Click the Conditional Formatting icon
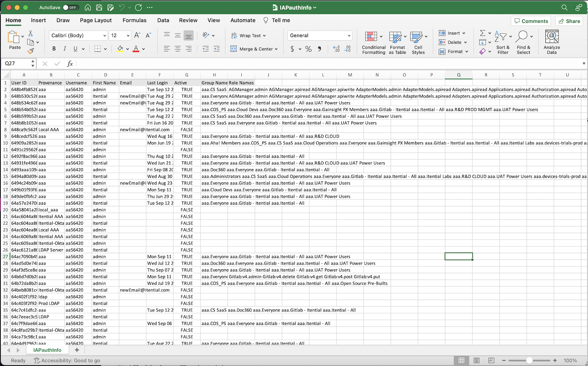 click(371, 37)
